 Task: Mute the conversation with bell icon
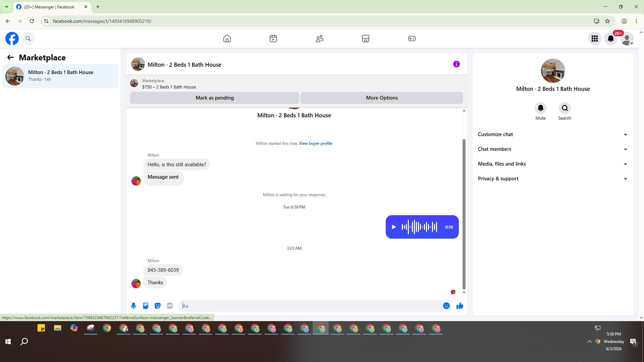[x=541, y=108]
